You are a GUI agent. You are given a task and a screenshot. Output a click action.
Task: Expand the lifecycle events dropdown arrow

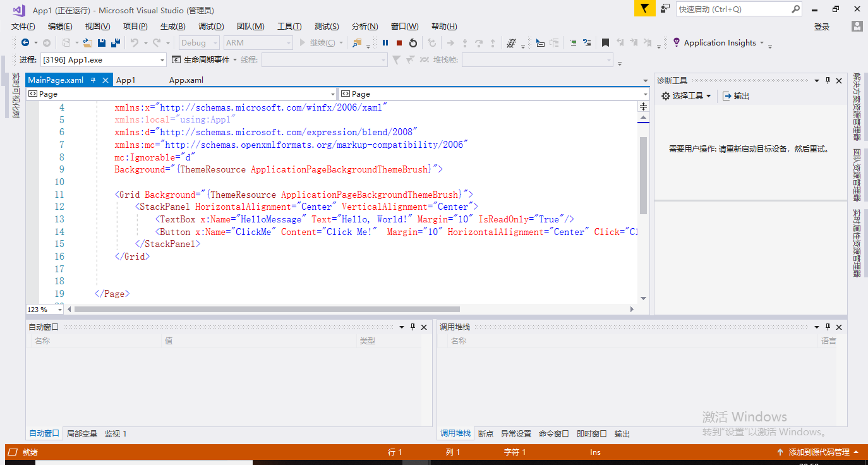(235, 60)
